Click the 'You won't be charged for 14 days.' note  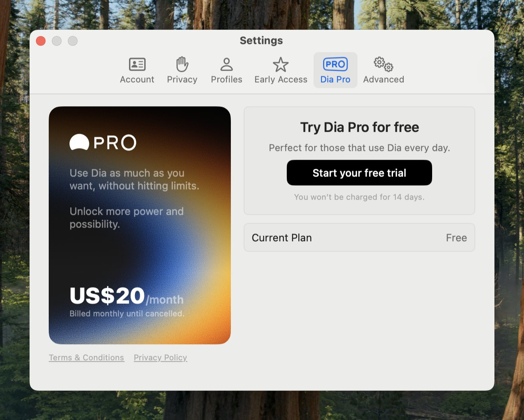coord(359,197)
